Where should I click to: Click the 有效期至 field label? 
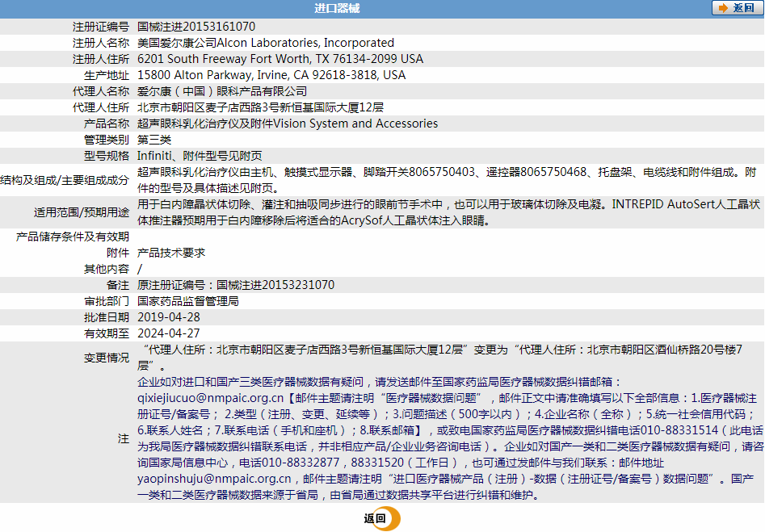107,333
